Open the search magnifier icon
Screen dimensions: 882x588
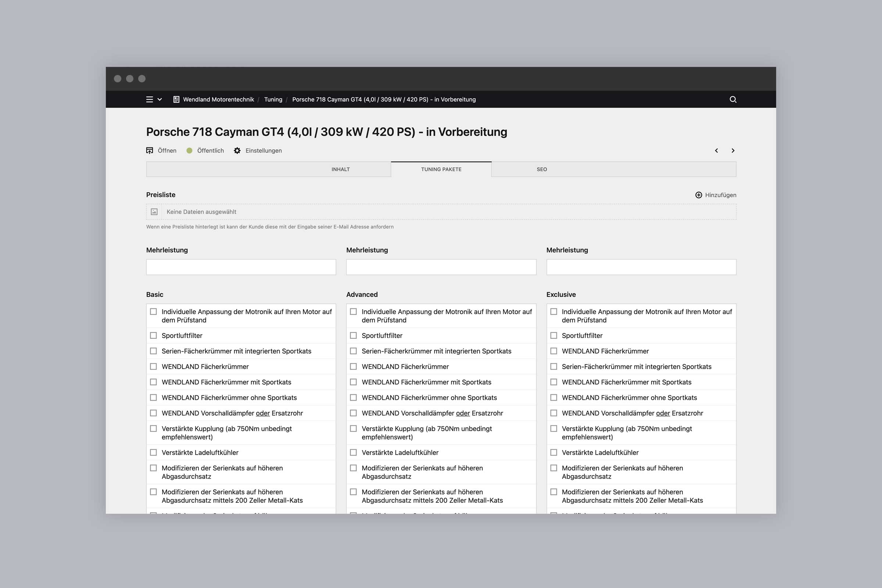[733, 99]
